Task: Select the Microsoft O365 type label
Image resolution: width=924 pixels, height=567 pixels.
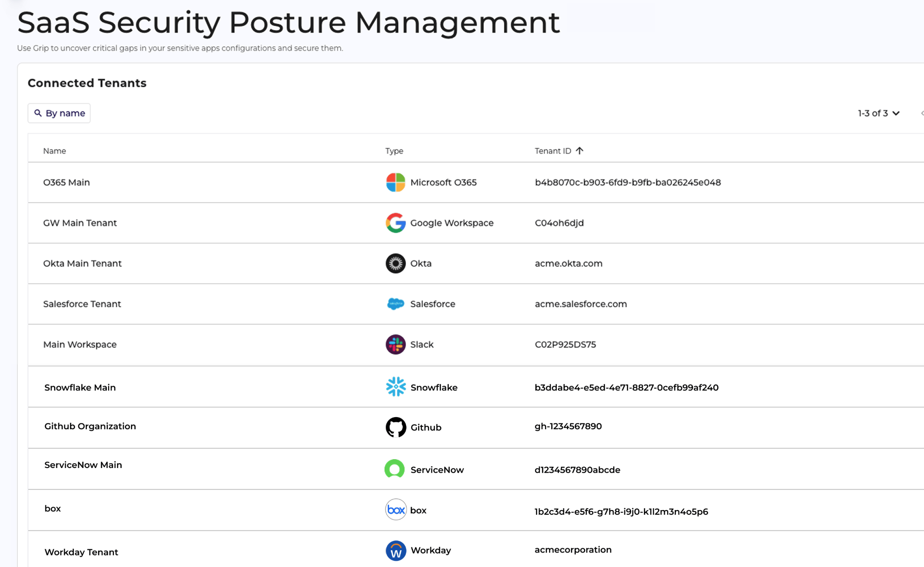Action: 443,182
